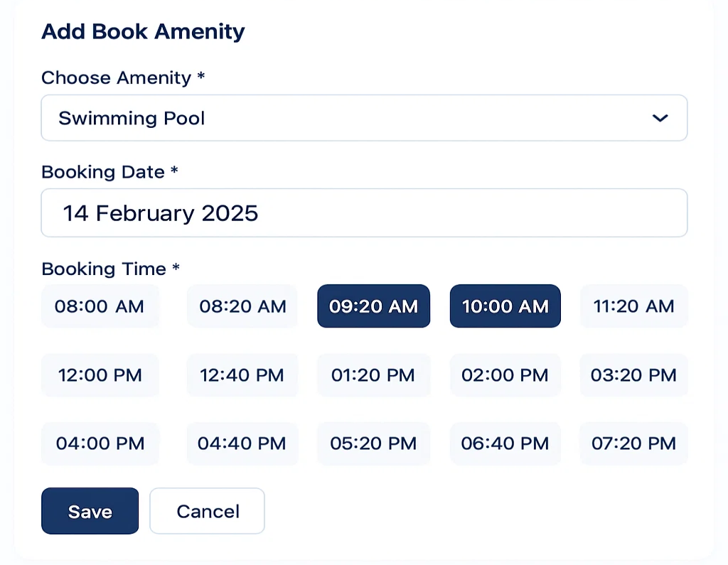Image resolution: width=728 pixels, height=565 pixels.
Task: Select the 08:00 AM time slot
Action: tap(100, 306)
